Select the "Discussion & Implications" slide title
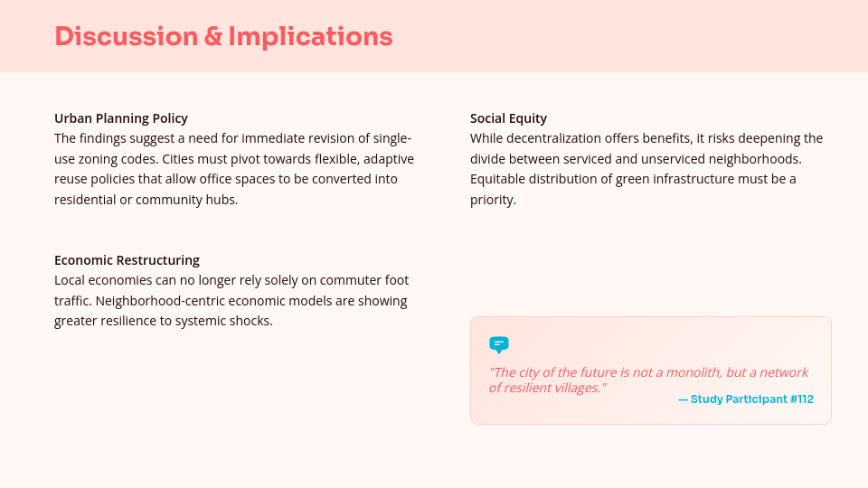Image resolution: width=868 pixels, height=488 pixels. (223, 36)
